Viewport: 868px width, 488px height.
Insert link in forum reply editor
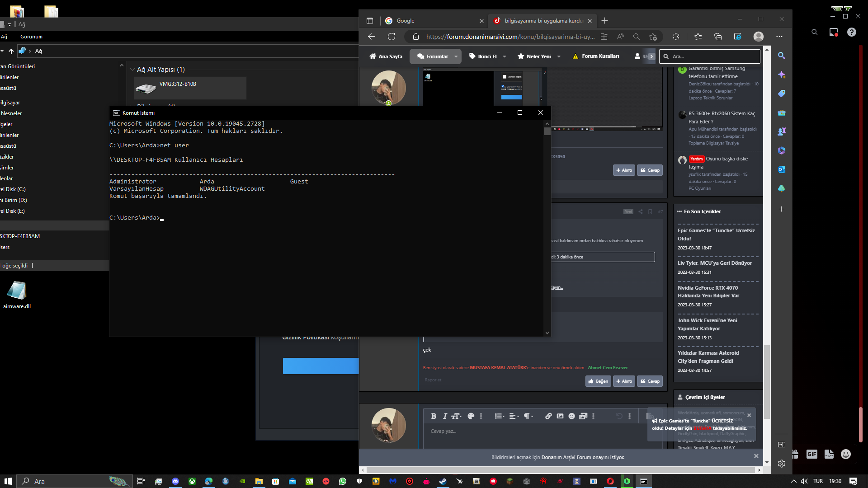point(548,416)
